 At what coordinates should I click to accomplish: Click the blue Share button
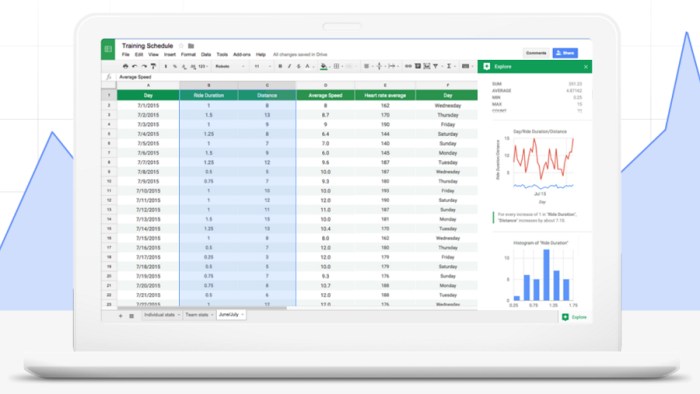pos(565,53)
